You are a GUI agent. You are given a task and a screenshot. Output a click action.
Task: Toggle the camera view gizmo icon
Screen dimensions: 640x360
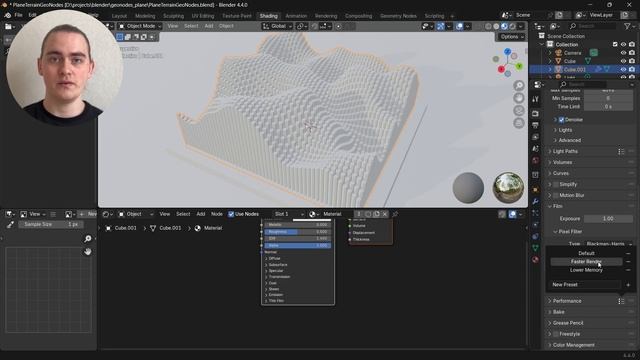(519, 111)
